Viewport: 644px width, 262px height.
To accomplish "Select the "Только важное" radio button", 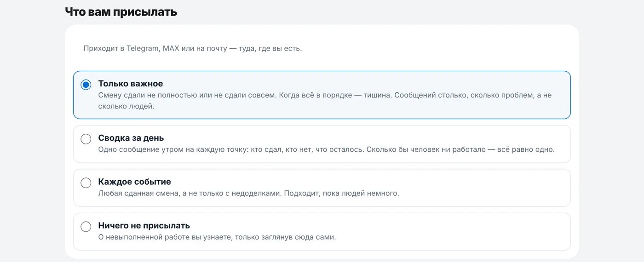I will 86,85.
